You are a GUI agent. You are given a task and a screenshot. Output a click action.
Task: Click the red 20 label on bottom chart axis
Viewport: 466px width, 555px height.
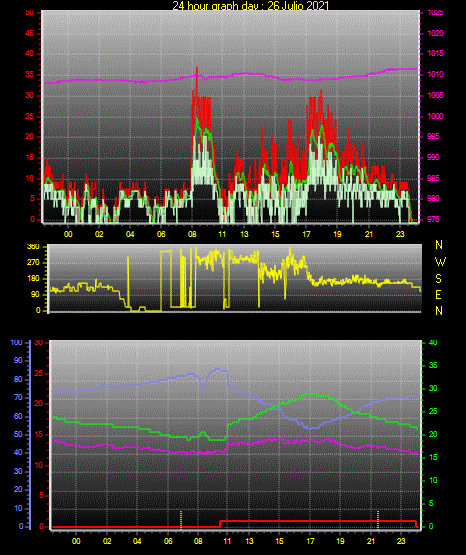click(x=39, y=404)
